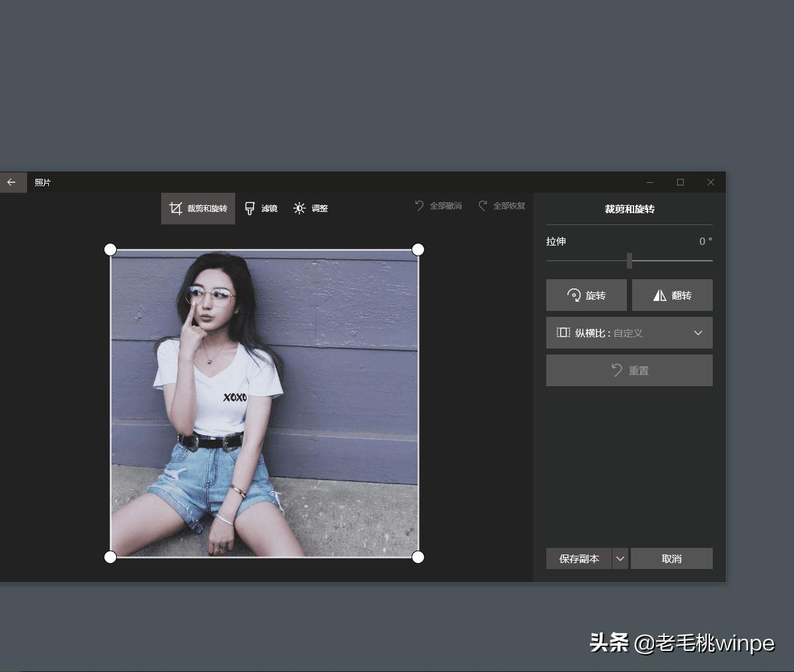The height and width of the screenshot is (672, 794).
Task: Click the 重置 reset button
Action: tap(629, 370)
